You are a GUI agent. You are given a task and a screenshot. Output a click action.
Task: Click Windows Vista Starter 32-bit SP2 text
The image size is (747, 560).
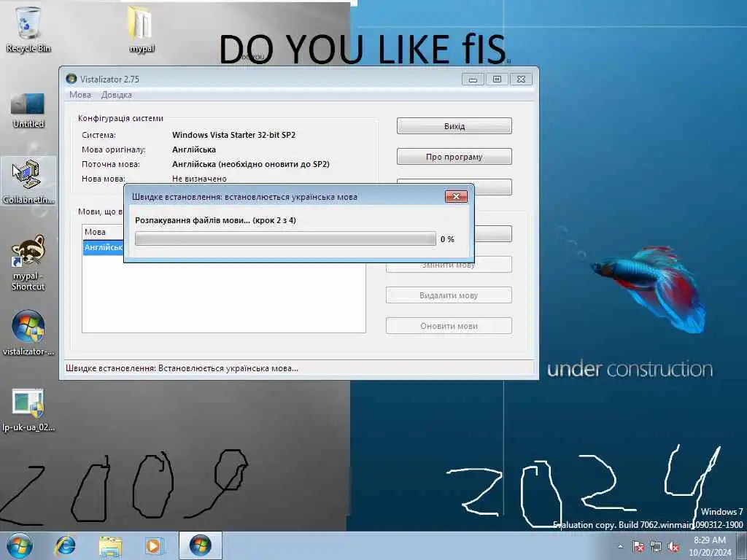(233, 135)
